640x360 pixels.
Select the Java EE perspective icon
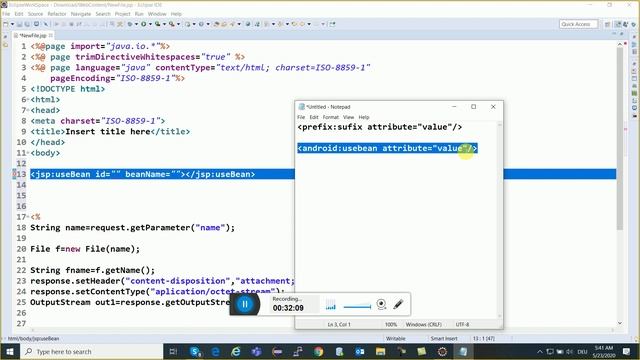(618, 24)
